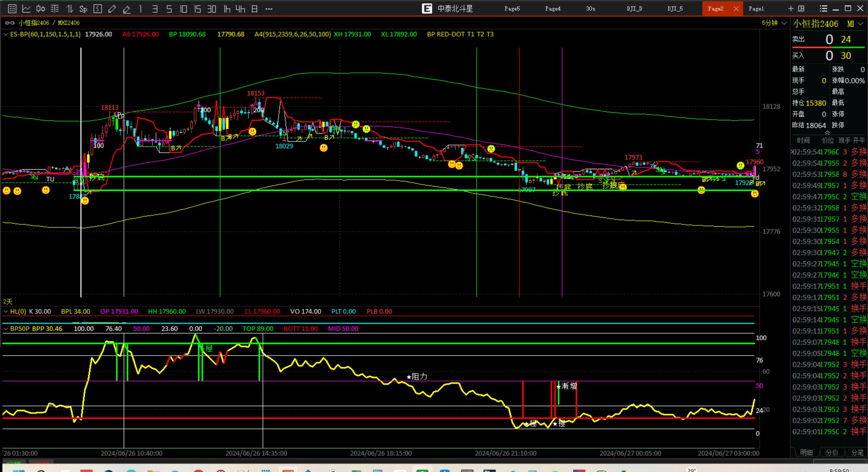Switch to Page5 tab
Image resolution: width=868 pixels, height=472 pixels.
point(512,9)
